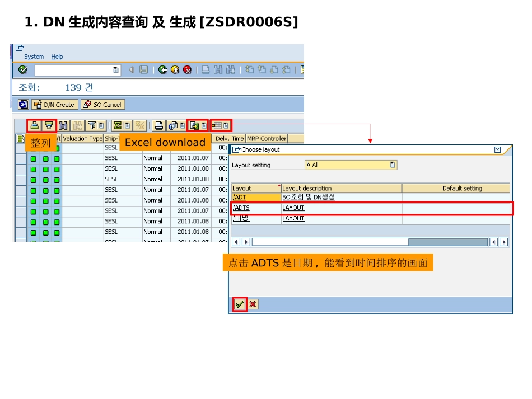Click the Subtotals icon in the grid toolbar
This screenshot has height=399, width=532.
pos(139,126)
